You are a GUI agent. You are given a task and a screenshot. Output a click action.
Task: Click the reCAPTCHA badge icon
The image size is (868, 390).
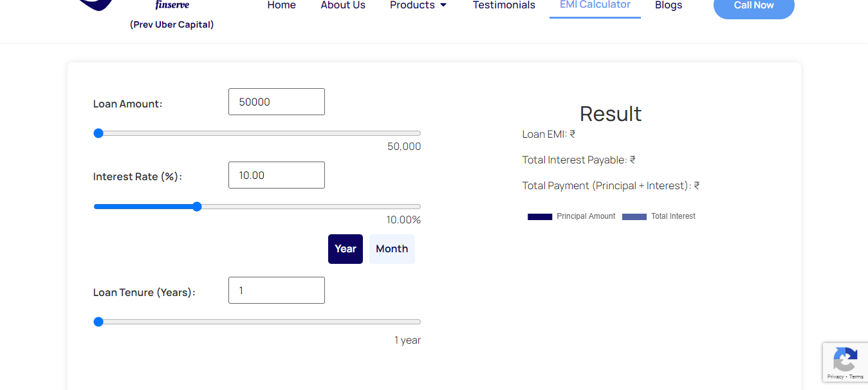point(845,360)
